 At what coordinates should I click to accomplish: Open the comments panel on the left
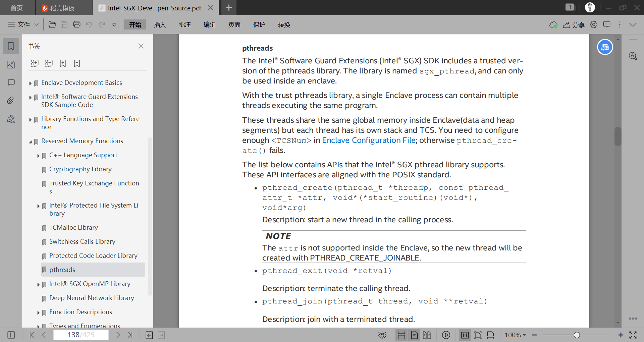coord(11,83)
